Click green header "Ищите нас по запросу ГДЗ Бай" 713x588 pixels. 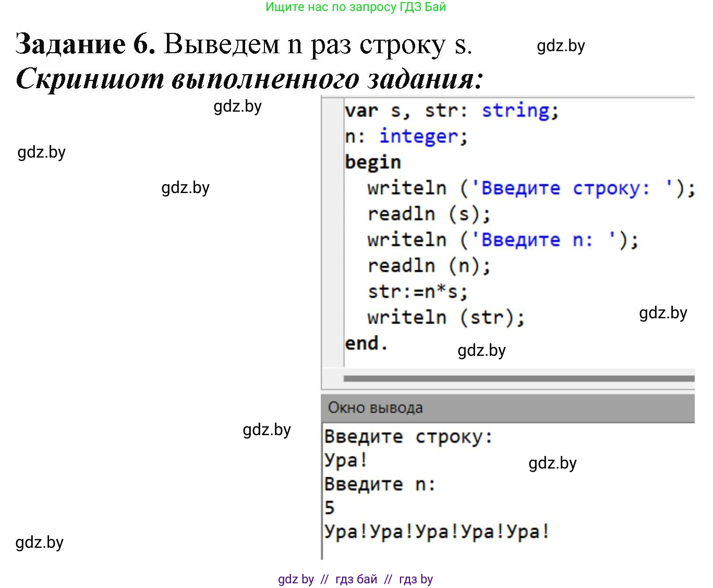(356, 7)
